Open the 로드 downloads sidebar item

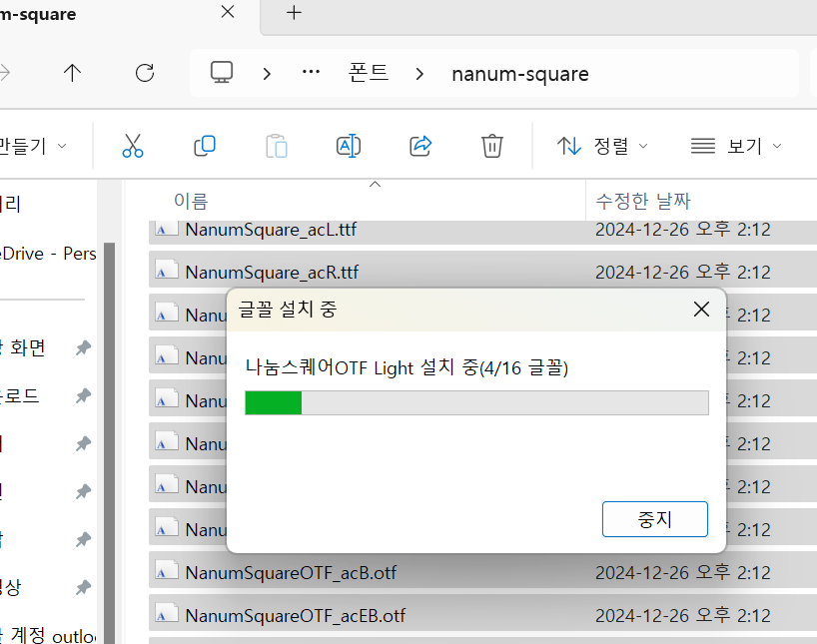pyautogui.click(x=20, y=395)
